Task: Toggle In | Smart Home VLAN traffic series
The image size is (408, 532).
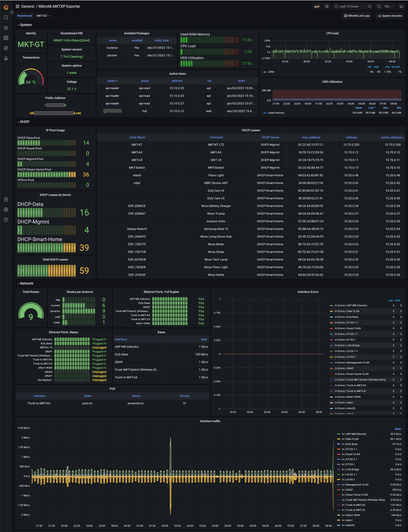Action: point(355,495)
